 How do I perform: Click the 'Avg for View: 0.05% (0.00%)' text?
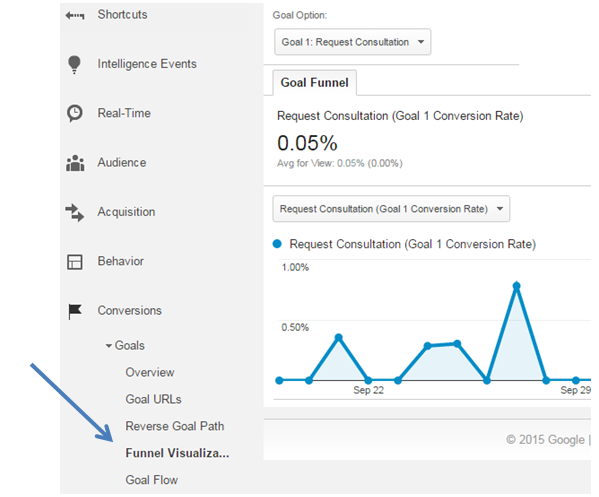[x=340, y=164]
